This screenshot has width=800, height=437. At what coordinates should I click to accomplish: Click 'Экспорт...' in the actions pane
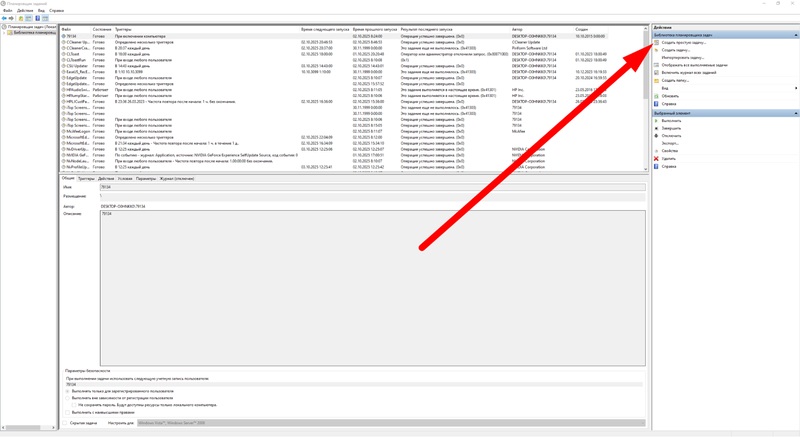669,143
